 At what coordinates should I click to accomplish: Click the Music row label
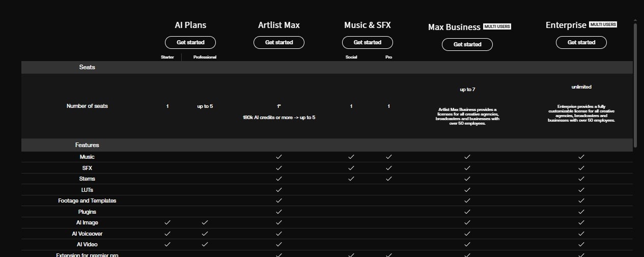point(87,157)
